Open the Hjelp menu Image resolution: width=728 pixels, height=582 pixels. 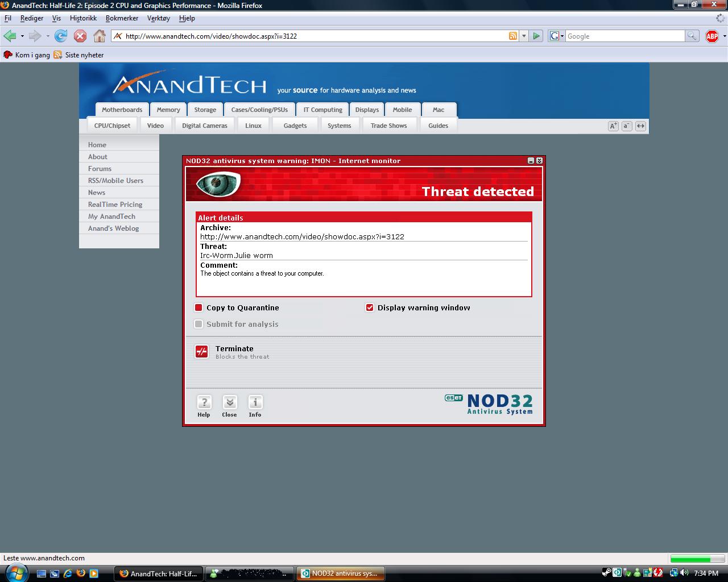[x=187, y=18]
